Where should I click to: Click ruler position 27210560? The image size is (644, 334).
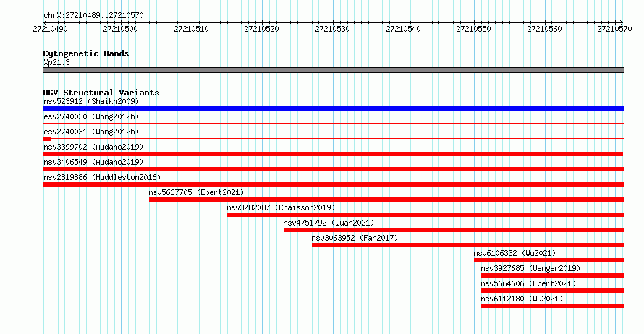544,29
